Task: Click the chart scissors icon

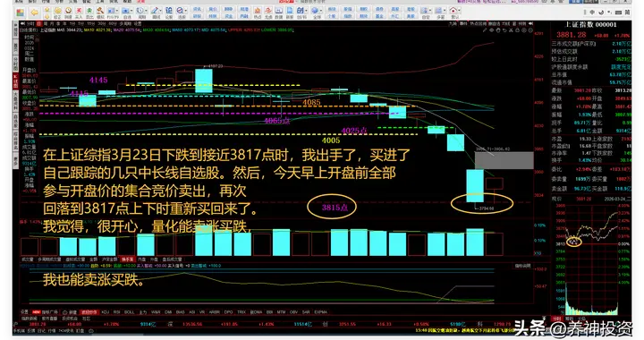Action: click(511, 30)
